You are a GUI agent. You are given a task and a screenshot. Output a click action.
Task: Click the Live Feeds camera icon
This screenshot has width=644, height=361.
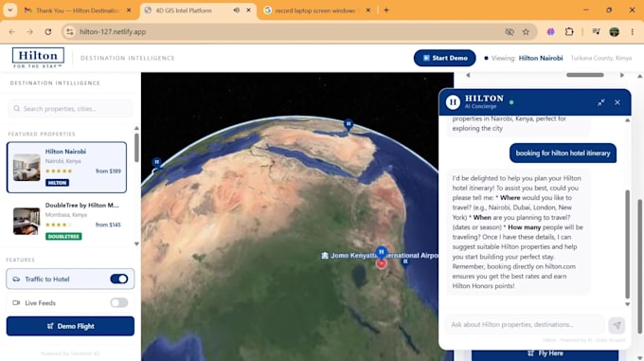[x=16, y=302]
